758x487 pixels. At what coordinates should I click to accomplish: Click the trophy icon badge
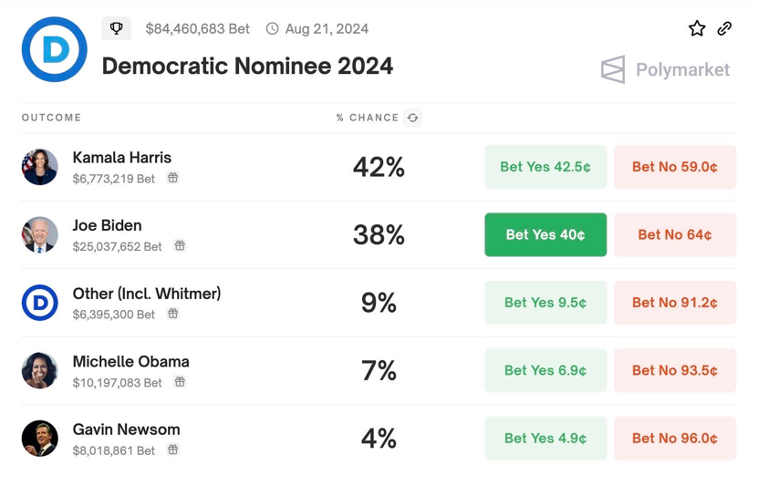(117, 29)
